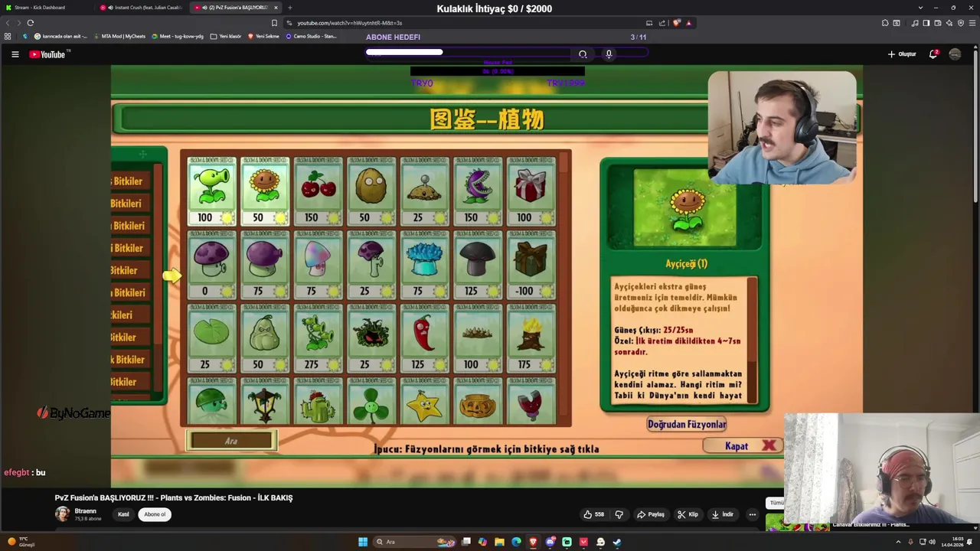Screen dimensions: 980x551
Task: Reload the page
Action: click(x=30, y=23)
